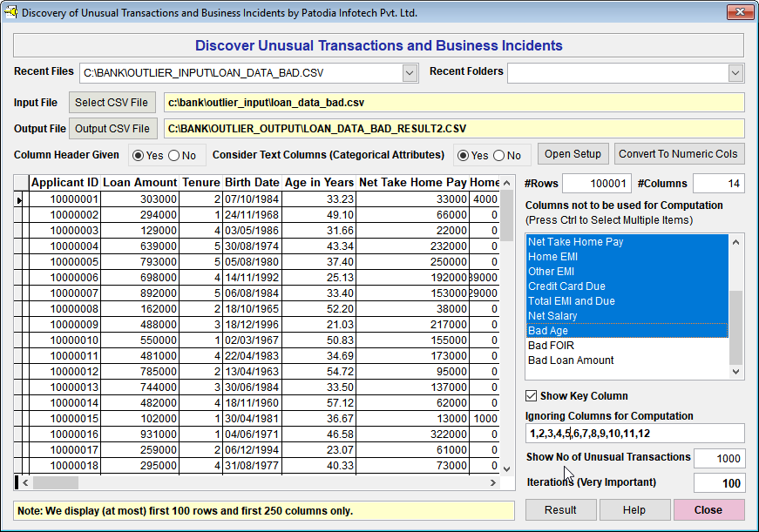The image size is (759, 532).
Task: Click the data table's left scroll arrow
Action: (25, 482)
